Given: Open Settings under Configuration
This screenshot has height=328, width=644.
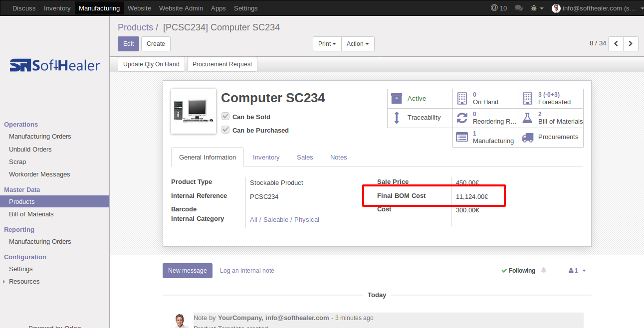Looking at the screenshot, I should [21, 269].
